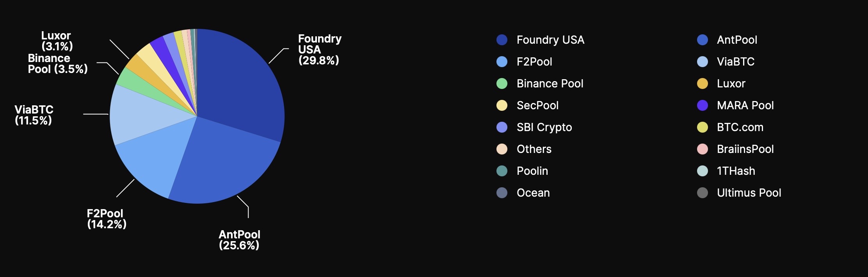Click the Luxor legend color dot
The height and width of the screenshot is (277, 868).
click(x=702, y=83)
